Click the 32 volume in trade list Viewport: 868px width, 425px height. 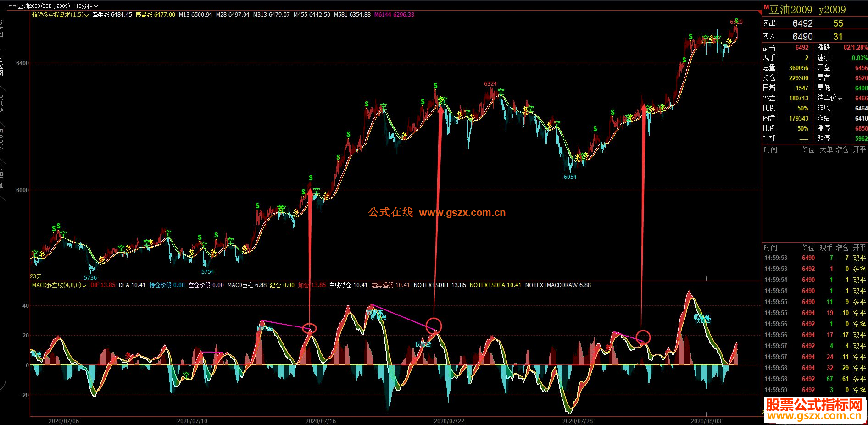tap(829, 368)
